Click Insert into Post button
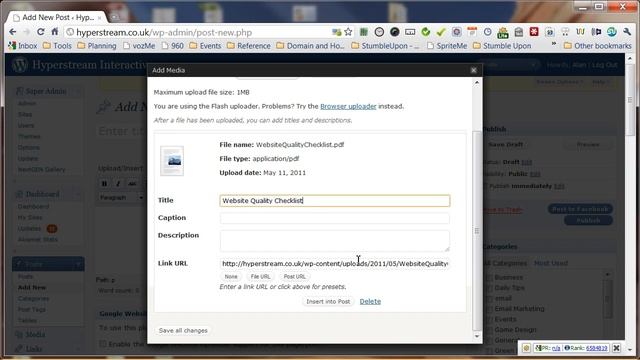Screen dimensions: 640x360 [328, 302]
